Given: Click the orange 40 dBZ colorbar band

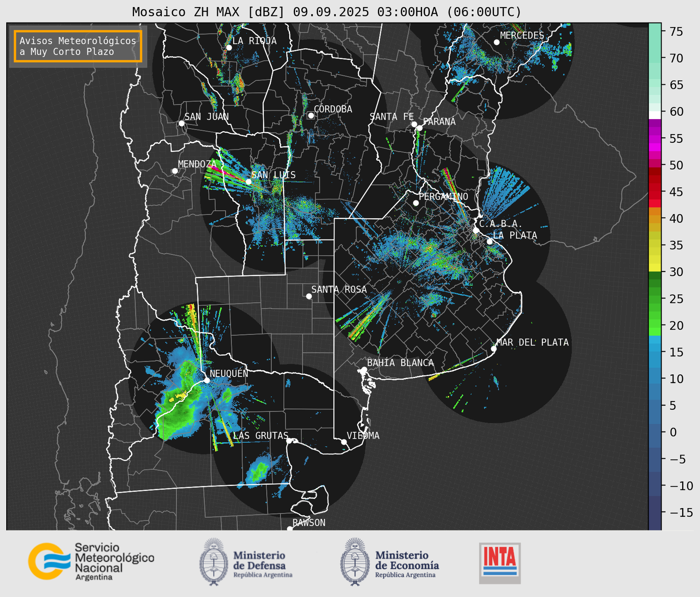Looking at the screenshot, I should [655, 219].
